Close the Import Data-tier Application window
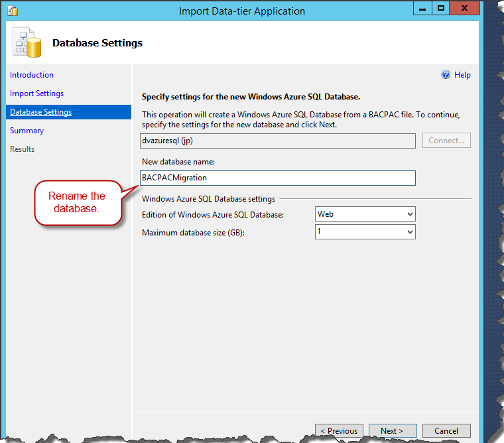Screen dimensions: 504x443 click(464, 9)
